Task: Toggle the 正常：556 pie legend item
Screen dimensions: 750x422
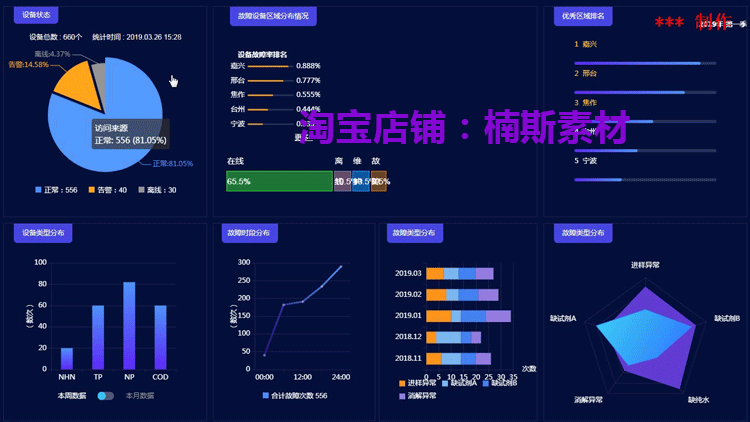Action: [56, 190]
